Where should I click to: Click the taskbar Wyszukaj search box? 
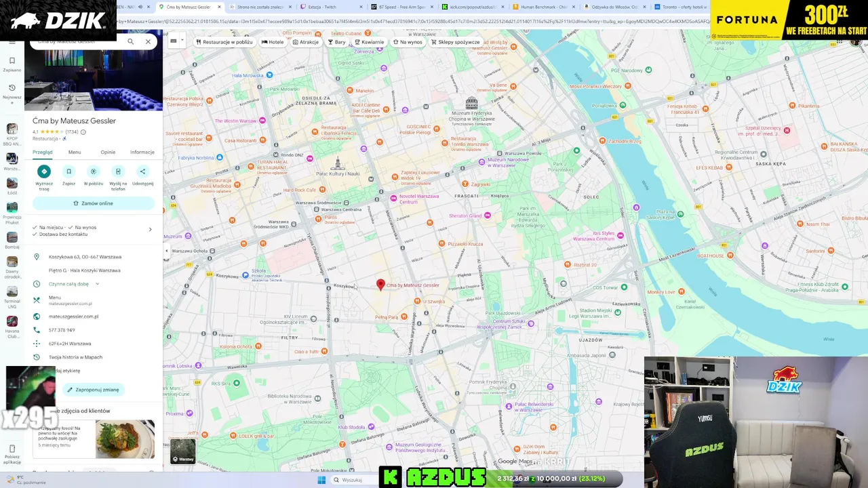click(355, 480)
